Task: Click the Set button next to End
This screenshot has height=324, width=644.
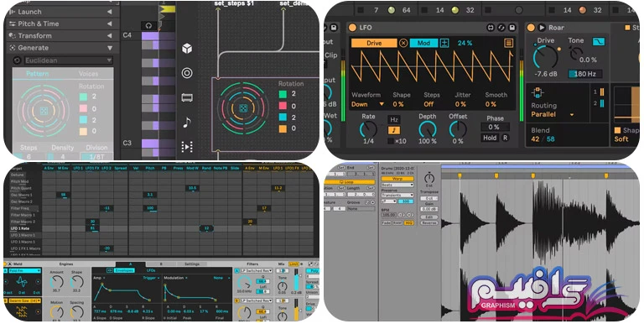Action: (x=371, y=168)
